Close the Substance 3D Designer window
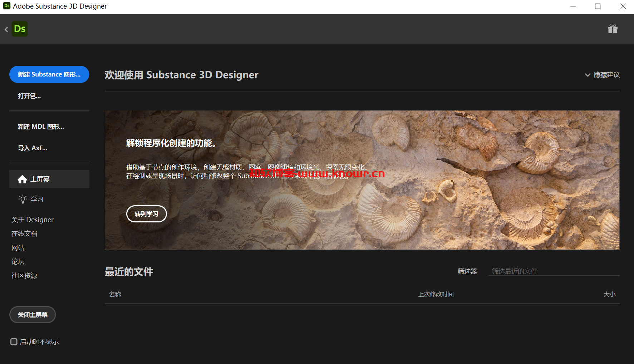This screenshot has height=364, width=634. (623, 6)
